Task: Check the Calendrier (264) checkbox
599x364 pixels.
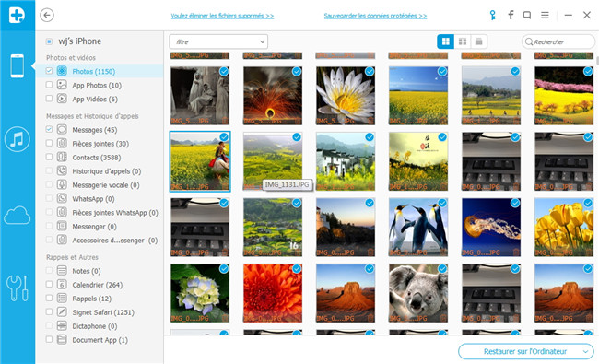Action: pyautogui.click(x=49, y=284)
